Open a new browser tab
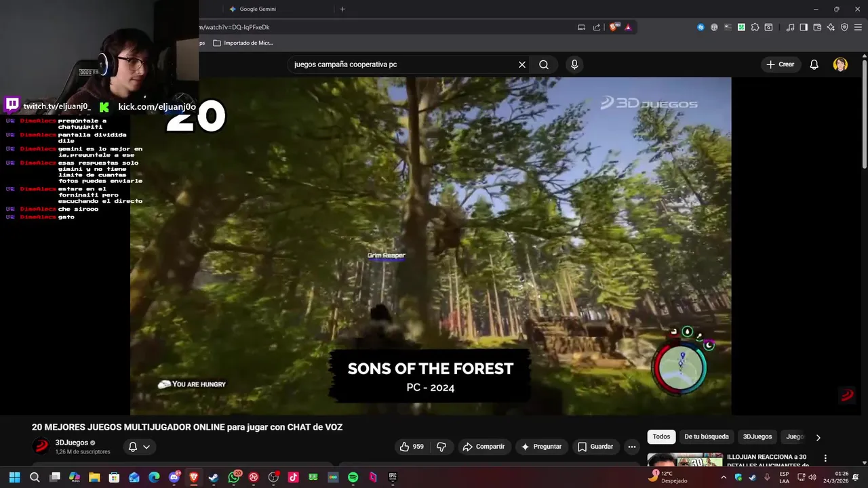Screen dimensions: 868x488 tap(342, 9)
